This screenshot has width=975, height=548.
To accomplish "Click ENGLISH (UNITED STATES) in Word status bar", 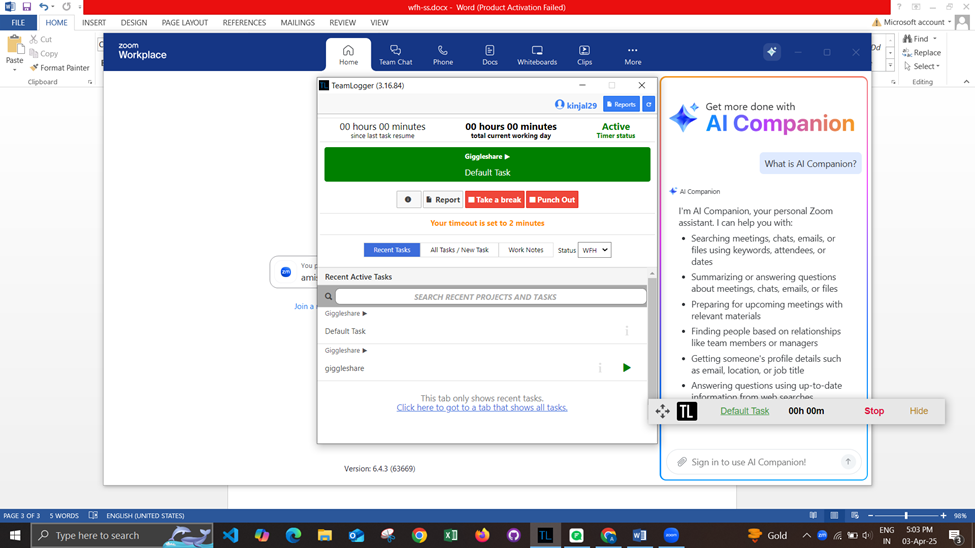I will point(145,516).
